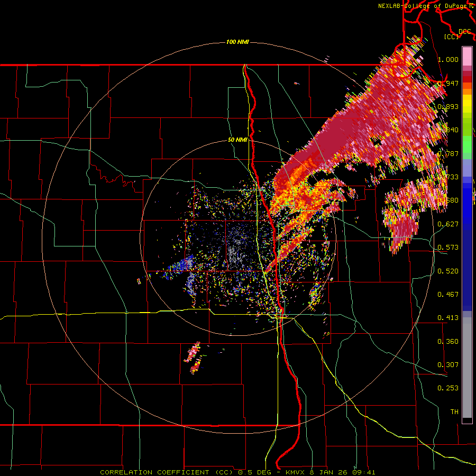
Task: Click the light pink top color bar segment
Action: click(x=467, y=57)
